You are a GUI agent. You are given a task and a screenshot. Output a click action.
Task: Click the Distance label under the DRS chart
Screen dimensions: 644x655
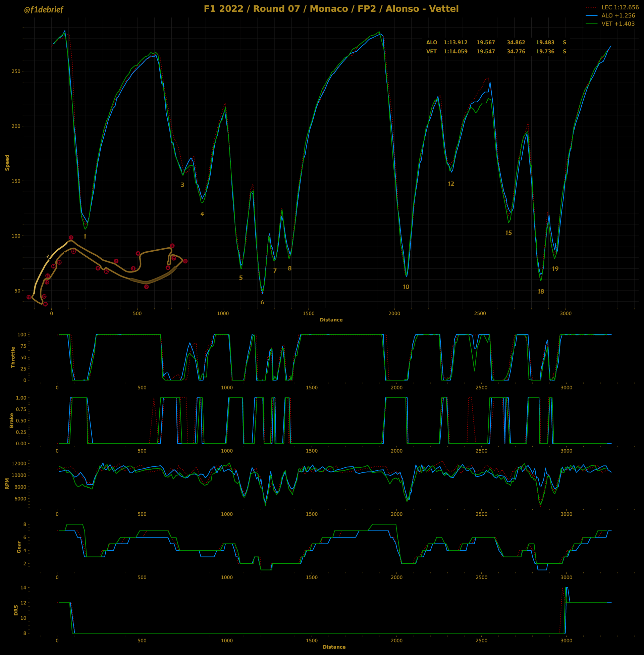point(334,647)
